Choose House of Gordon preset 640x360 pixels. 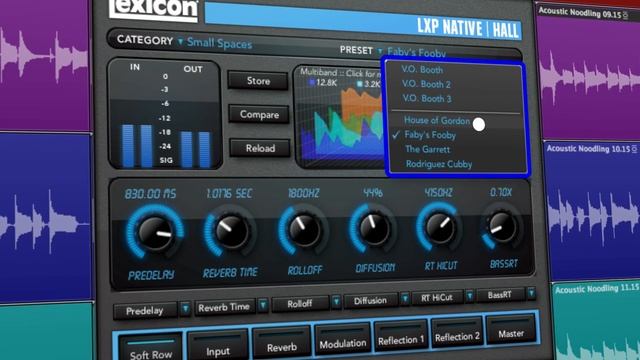click(x=437, y=120)
